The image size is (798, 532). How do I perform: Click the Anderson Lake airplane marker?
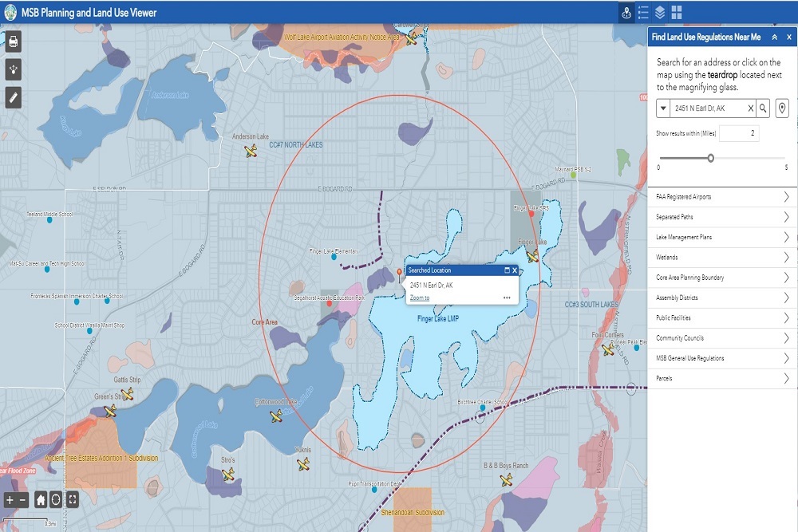click(251, 151)
